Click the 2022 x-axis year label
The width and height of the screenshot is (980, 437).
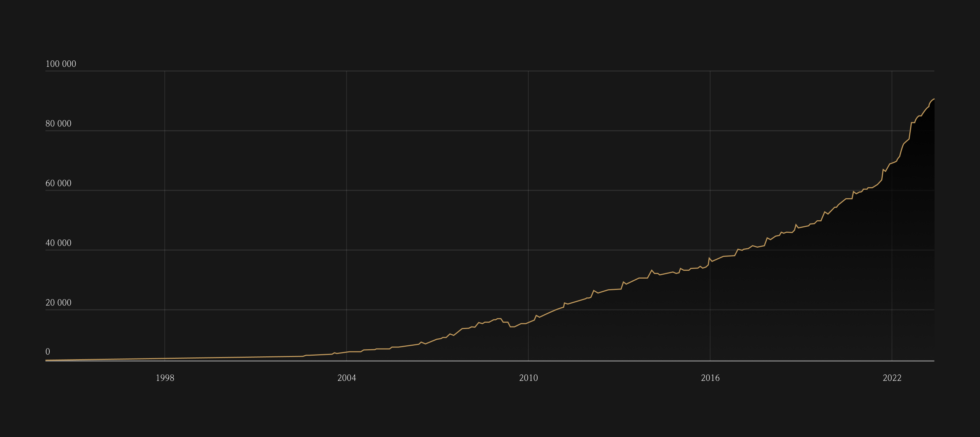892,378
